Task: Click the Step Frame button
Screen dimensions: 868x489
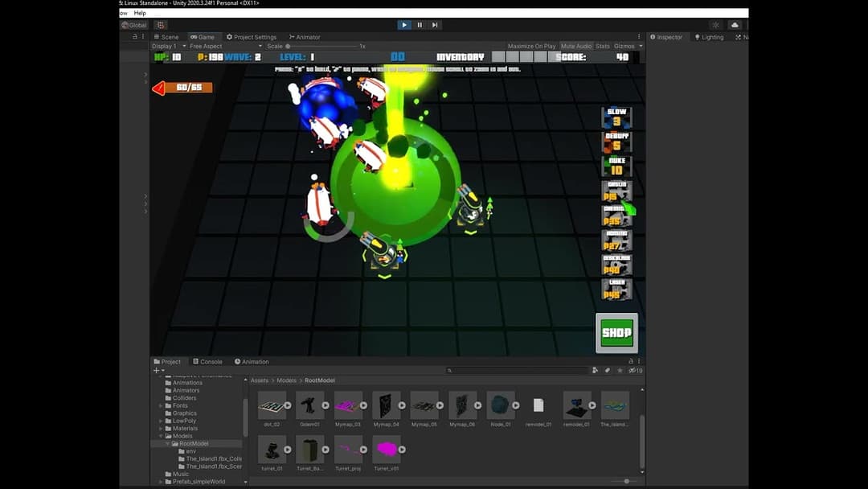Action: tap(435, 25)
